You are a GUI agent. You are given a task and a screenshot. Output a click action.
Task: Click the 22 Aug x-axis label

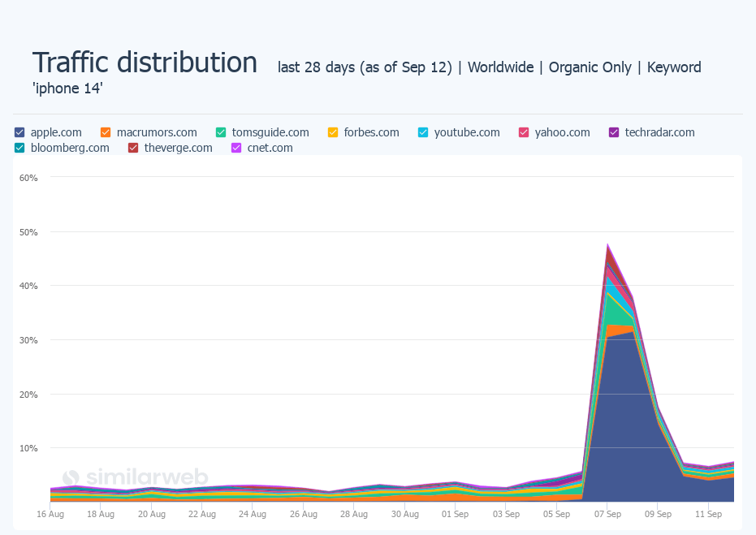pyautogui.click(x=202, y=514)
